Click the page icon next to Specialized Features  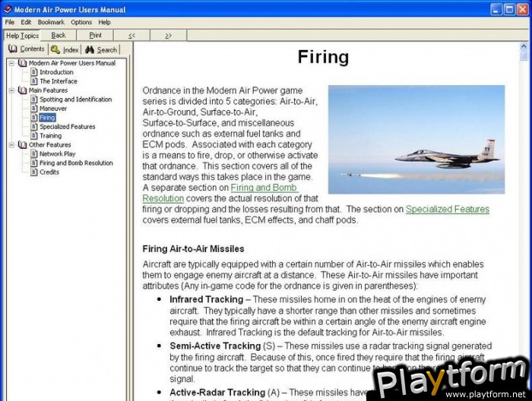coord(34,126)
